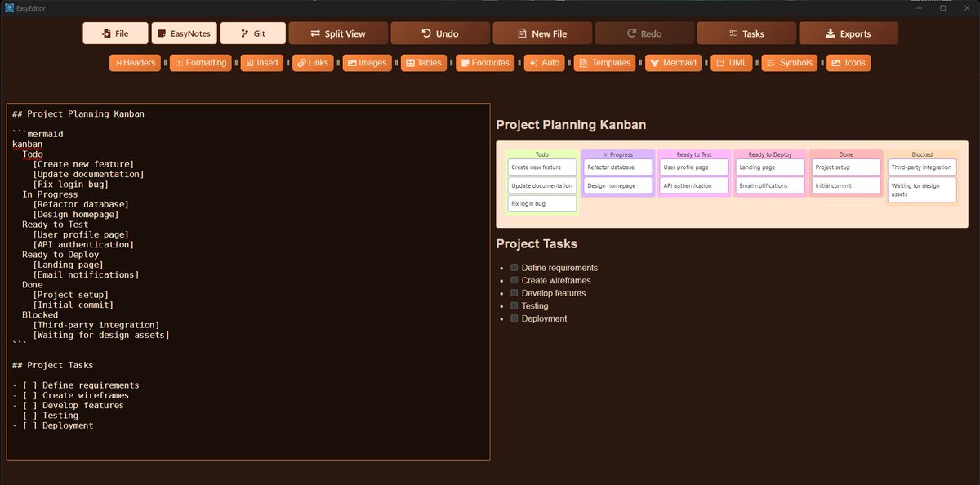The height and width of the screenshot is (485, 980).
Task: Click the underlined kanban keyword in editor
Action: point(27,145)
